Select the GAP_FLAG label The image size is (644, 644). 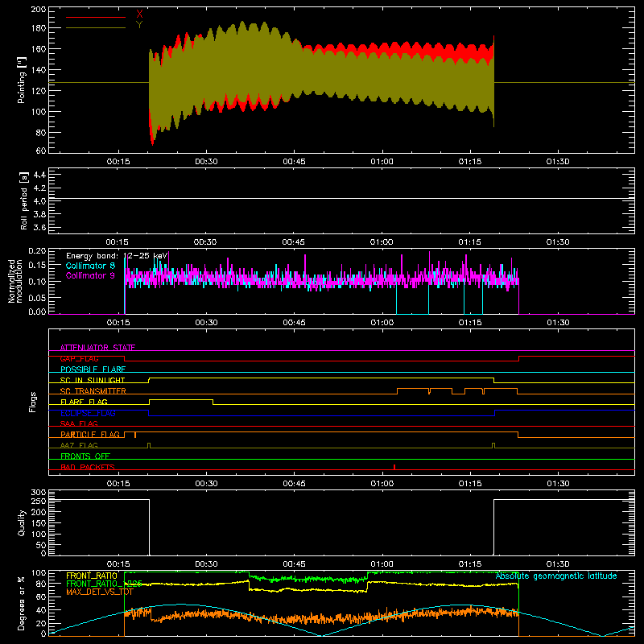point(79,358)
